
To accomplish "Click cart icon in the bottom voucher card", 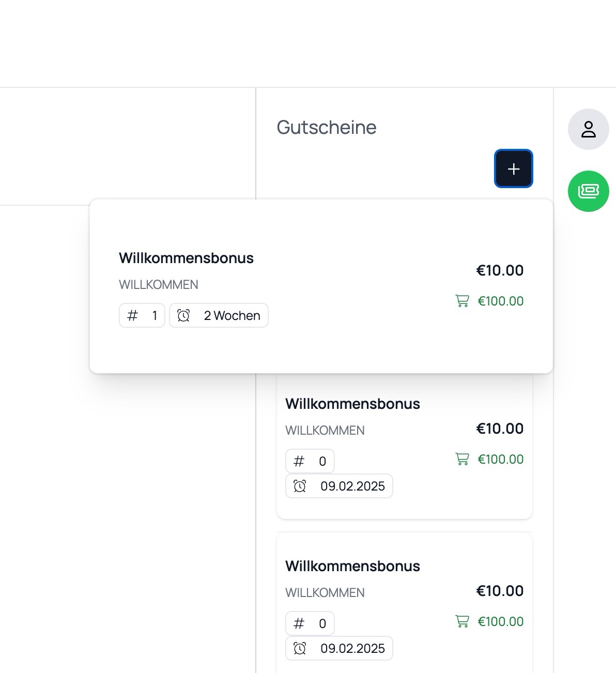I will tap(462, 621).
